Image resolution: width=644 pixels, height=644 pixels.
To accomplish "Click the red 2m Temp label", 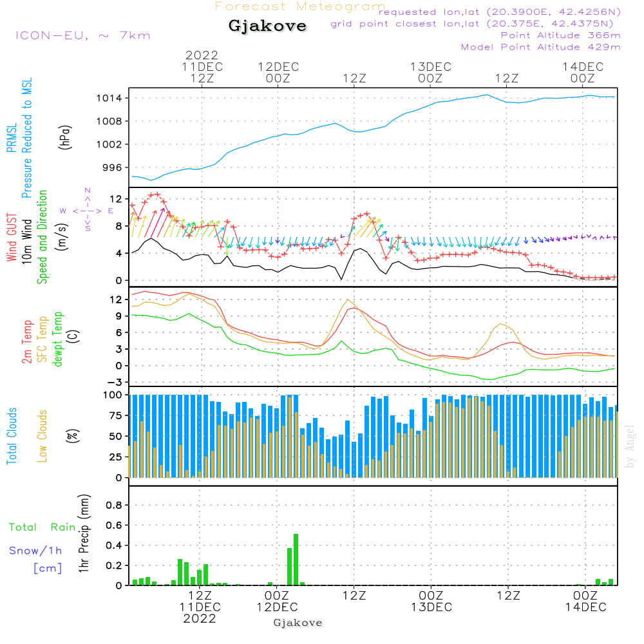I will [27, 342].
